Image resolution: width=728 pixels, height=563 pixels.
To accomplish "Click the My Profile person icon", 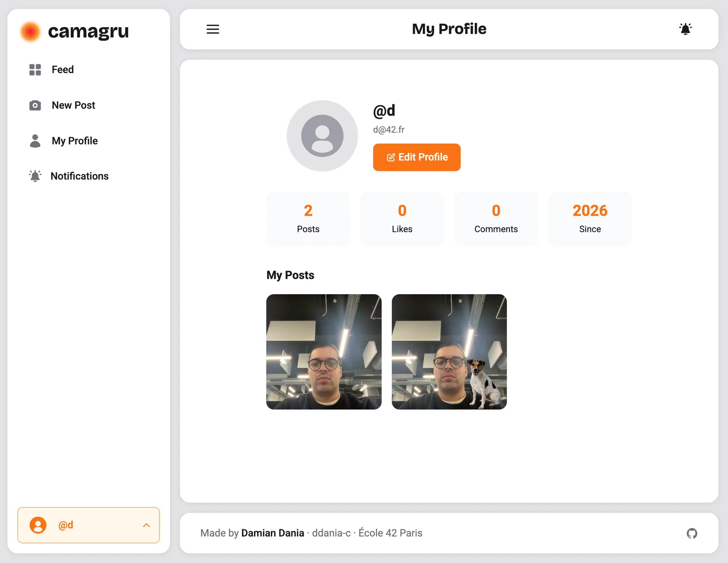I will [35, 141].
